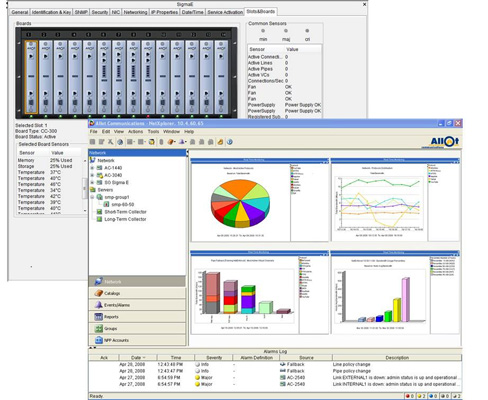Select the Link EXTERNAL1 is down alarm row
This screenshot has width=488, height=400.
pos(275,378)
